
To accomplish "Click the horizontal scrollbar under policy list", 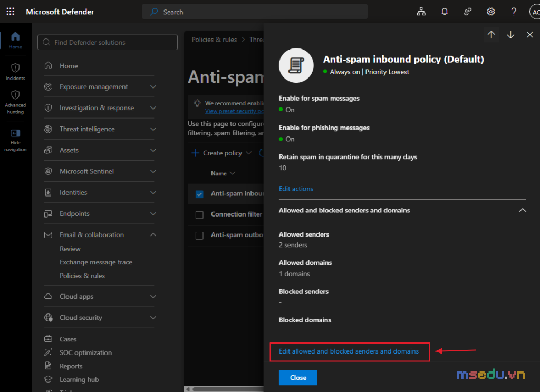I will pos(227,389).
